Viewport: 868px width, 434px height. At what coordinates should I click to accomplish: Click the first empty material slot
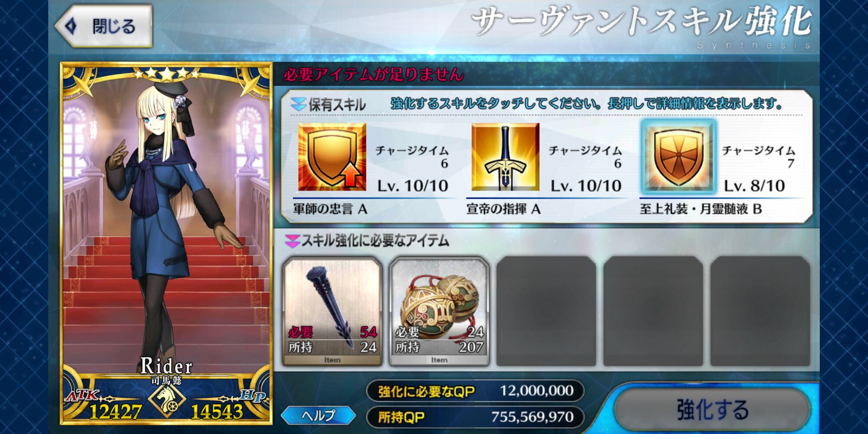click(x=546, y=311)
